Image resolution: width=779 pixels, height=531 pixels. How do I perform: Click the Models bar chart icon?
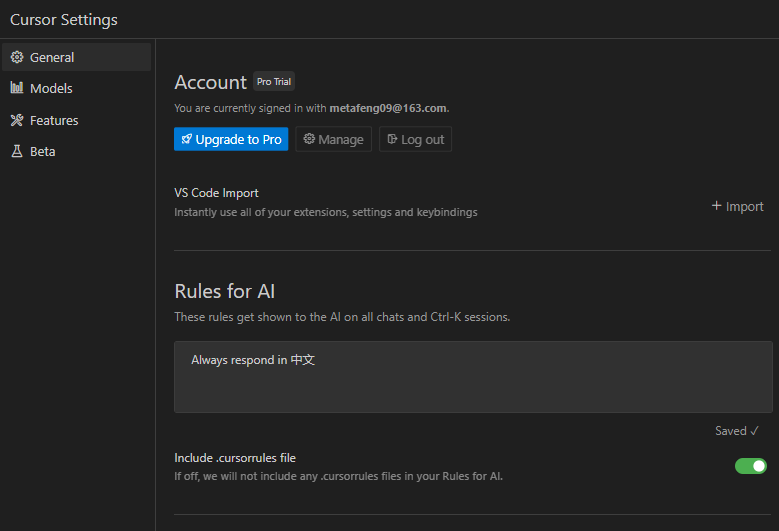coord(17,88)
